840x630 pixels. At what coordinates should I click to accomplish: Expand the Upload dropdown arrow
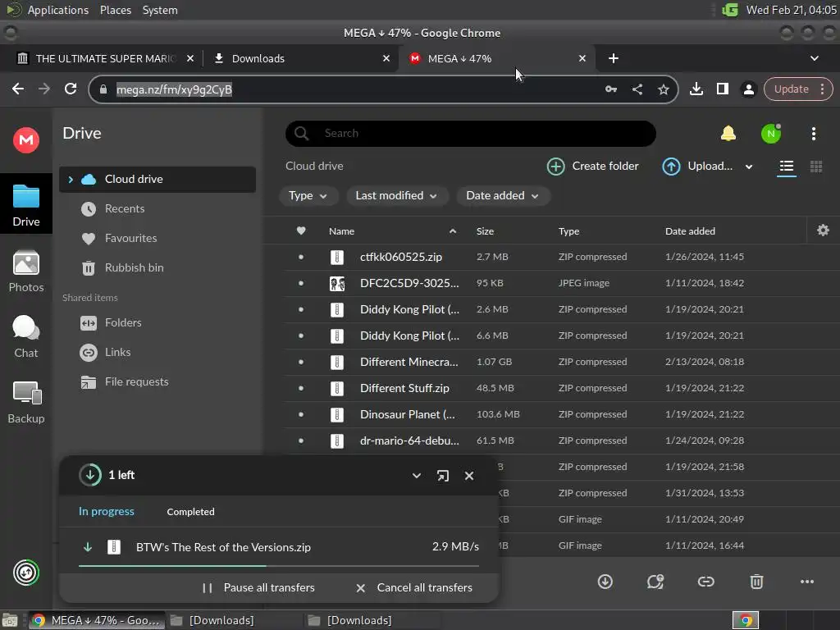click(749, 167)
